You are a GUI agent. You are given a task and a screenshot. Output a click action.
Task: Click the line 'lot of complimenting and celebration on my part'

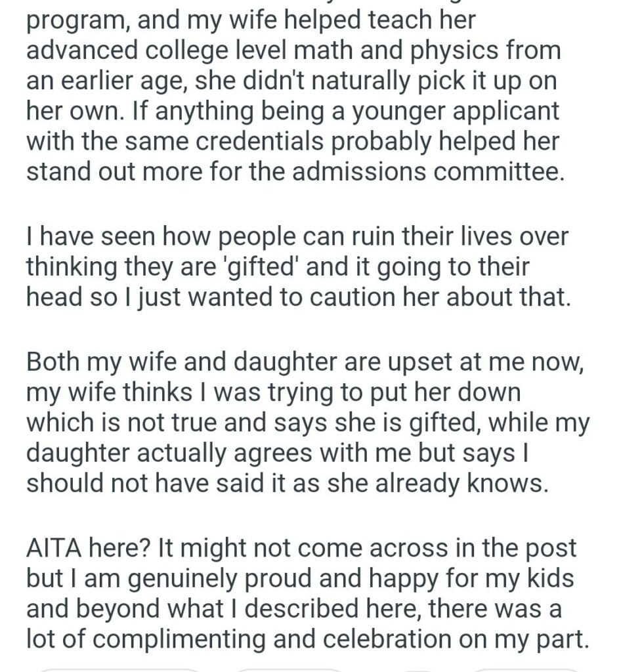click(305, 640)
